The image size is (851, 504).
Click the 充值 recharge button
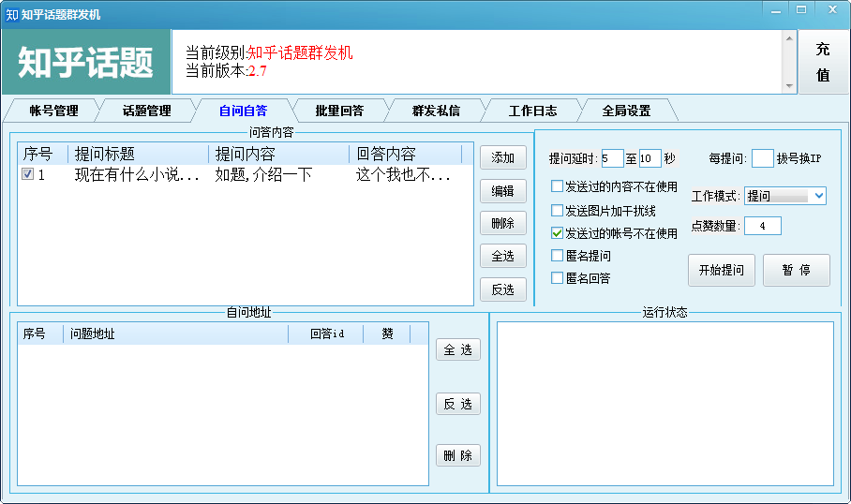(x=823, y=62)
